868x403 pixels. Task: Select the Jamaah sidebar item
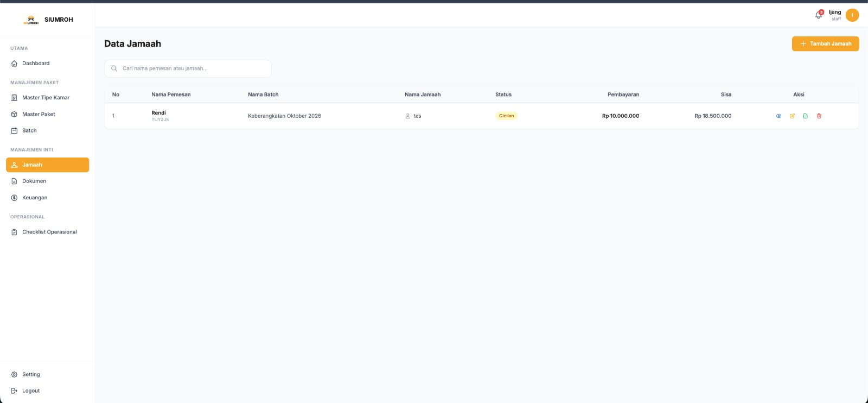pos(47,165)
